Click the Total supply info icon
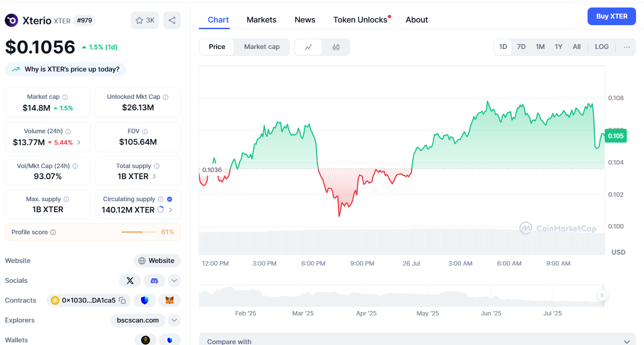Screen dimensions: 644x345 pyautogui.click(x=157, y=166)
